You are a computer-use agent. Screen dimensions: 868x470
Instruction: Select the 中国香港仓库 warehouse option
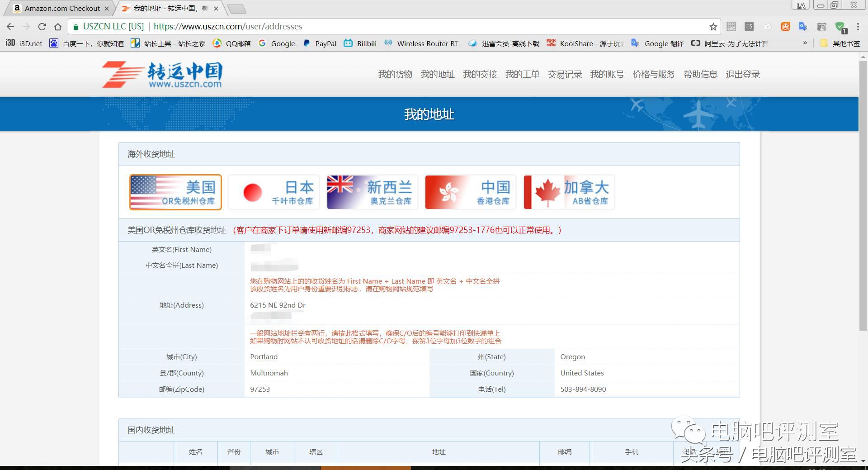(x=470, y=192)
